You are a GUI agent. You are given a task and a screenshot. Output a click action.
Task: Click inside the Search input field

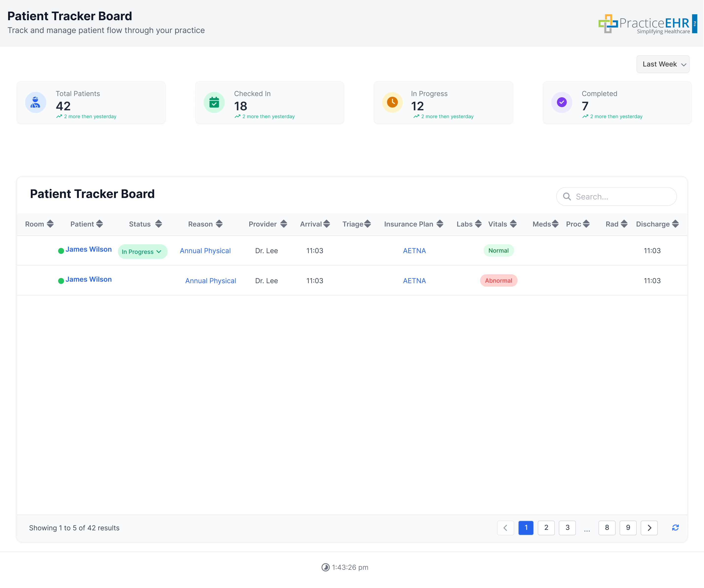point(620,197)
